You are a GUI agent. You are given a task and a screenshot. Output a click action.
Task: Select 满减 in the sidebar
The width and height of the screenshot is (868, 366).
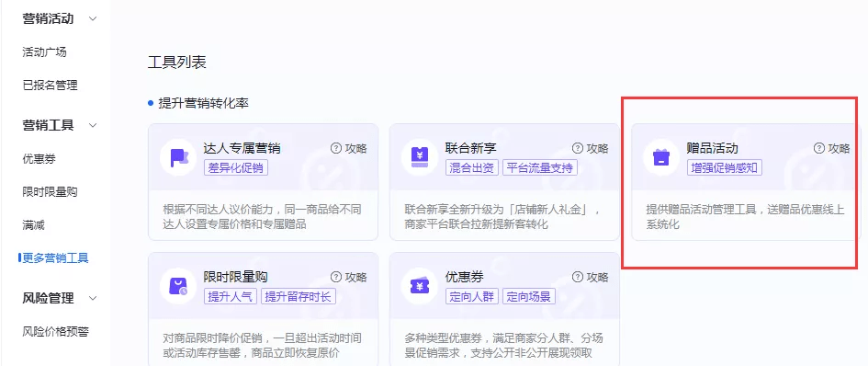[x=33, y=225]
